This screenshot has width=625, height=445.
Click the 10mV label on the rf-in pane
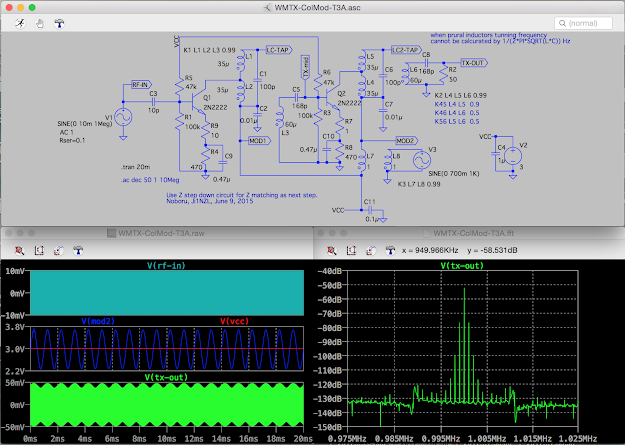pos(15,271)
